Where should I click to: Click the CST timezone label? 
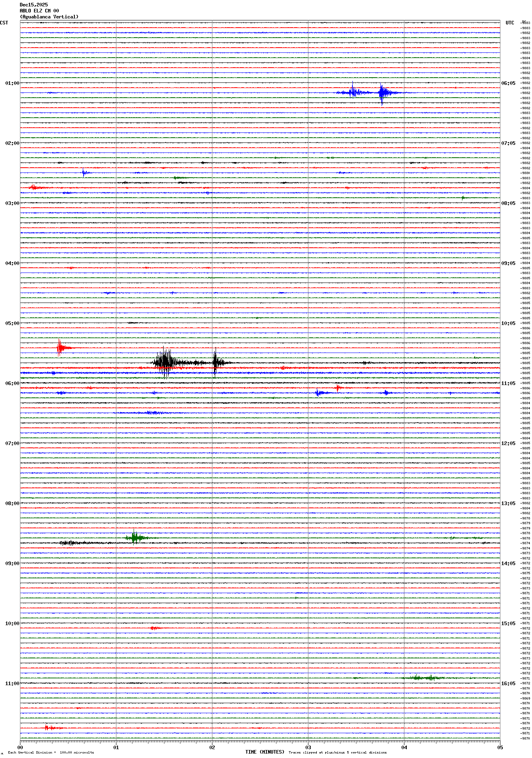point(4,23)
